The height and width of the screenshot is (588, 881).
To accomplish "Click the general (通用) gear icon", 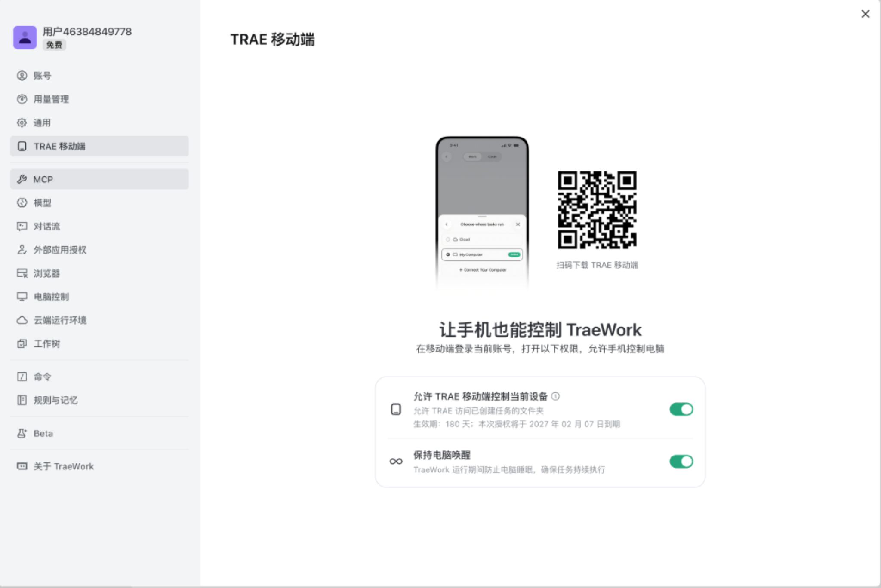I will tap(22, 123).
